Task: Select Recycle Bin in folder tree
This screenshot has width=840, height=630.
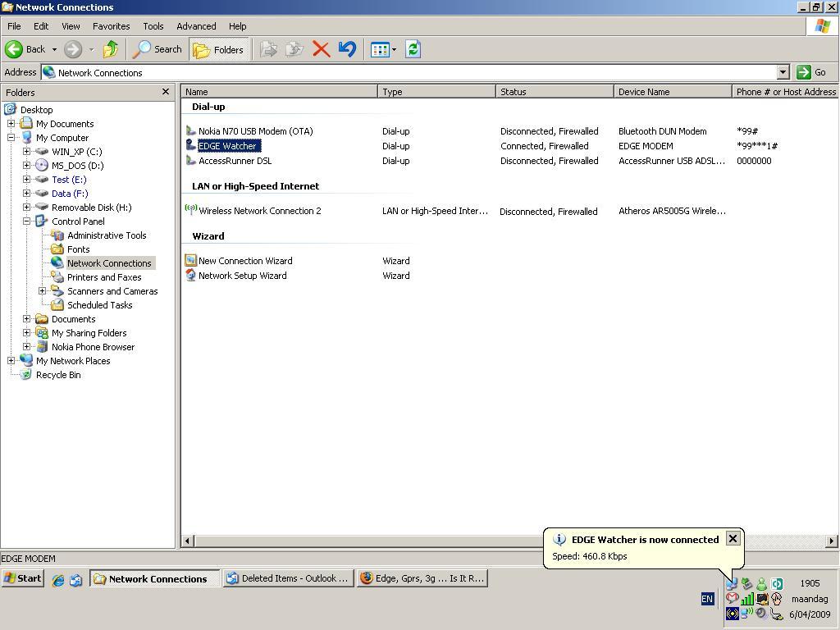Action: (58, 374)
